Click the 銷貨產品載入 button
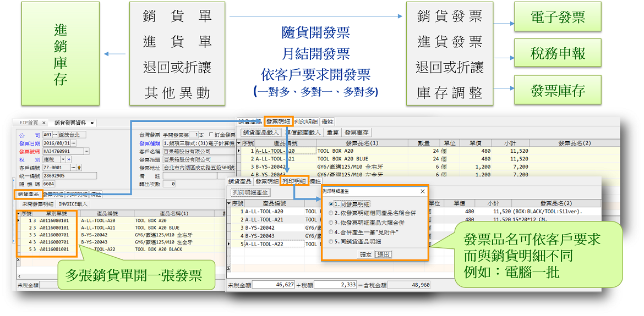Image resolution: width=644 pixels, height=316 pixels. (x=261, y=132)
